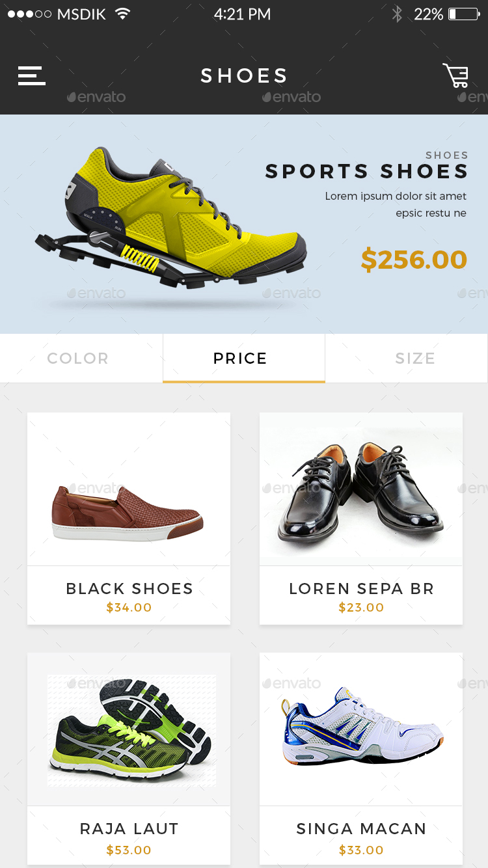
Task: Open the white and blue sneaker image
Action: [x=362, y=726]
